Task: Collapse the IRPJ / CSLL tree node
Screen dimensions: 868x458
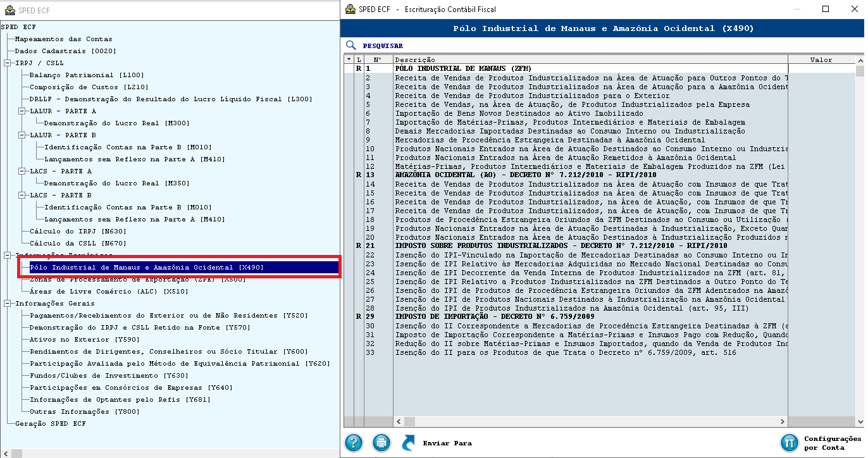Action: pos(7,63)
